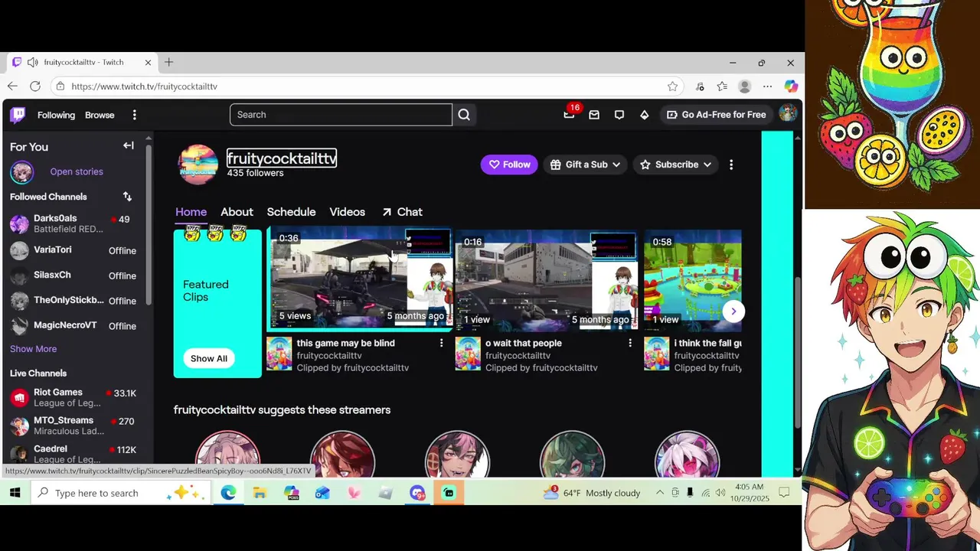This screenshot has width=980, height=551.
Task: Open channel options three-dot menu beside Subscribe
Action: pyautogui.click(x=731, y=165)
